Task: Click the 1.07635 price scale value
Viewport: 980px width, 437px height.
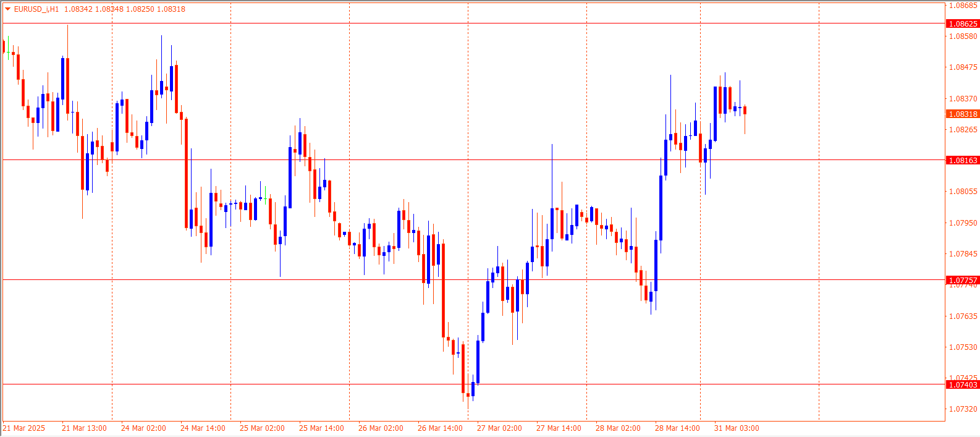Action: tap(963, 316)
